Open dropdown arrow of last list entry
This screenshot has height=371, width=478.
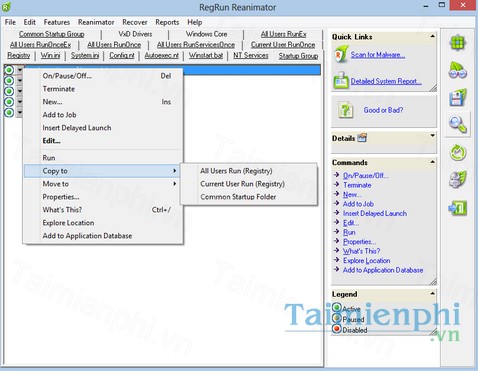coord(20,112)
